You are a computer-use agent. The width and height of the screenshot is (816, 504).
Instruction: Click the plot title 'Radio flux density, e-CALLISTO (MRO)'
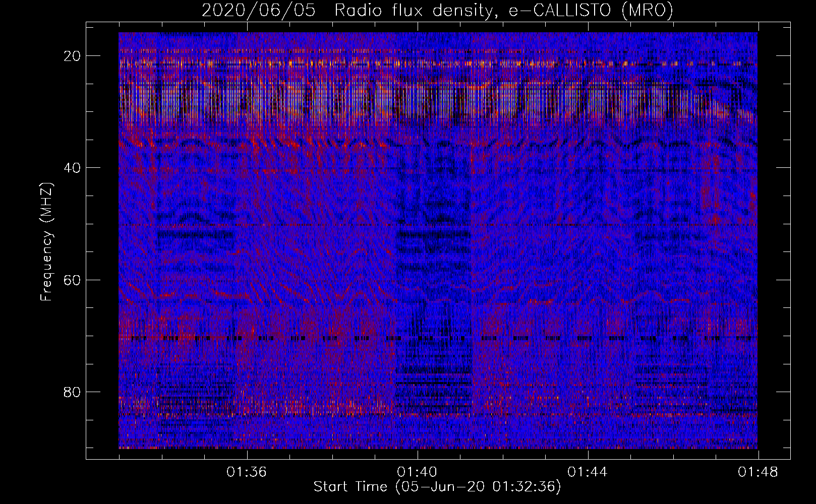pos(504,10)
